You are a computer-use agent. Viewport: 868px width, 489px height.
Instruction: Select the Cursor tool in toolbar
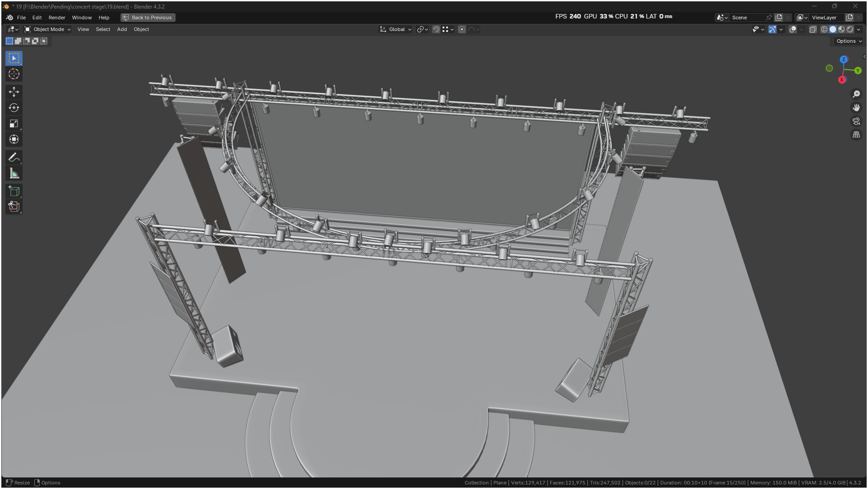click(x=14, y=74)
